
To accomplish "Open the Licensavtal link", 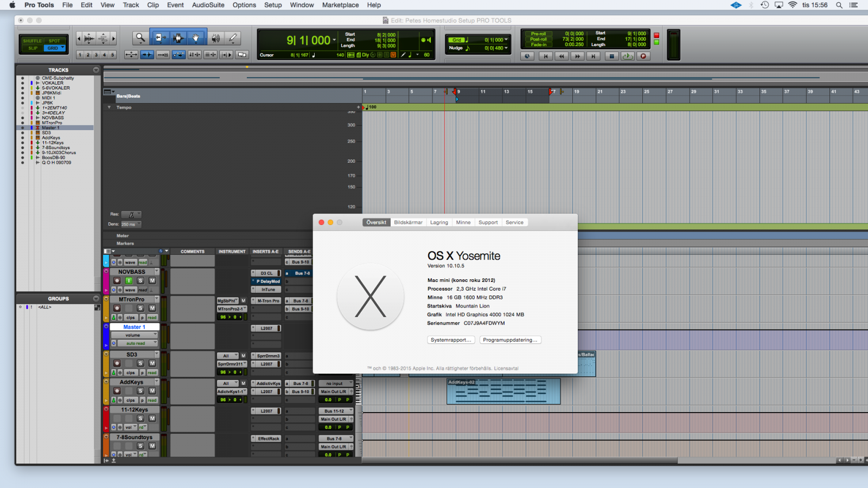I will 506,368.
